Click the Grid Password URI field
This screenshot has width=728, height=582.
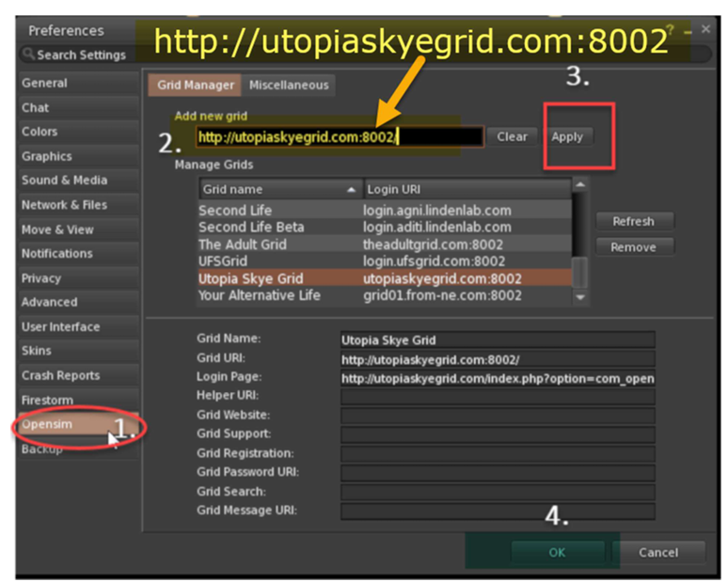pos(498,473)
